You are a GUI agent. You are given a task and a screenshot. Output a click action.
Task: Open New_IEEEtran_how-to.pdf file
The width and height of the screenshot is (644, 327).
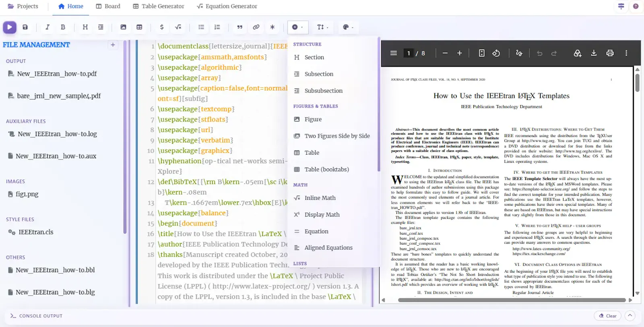click(52, 74)
